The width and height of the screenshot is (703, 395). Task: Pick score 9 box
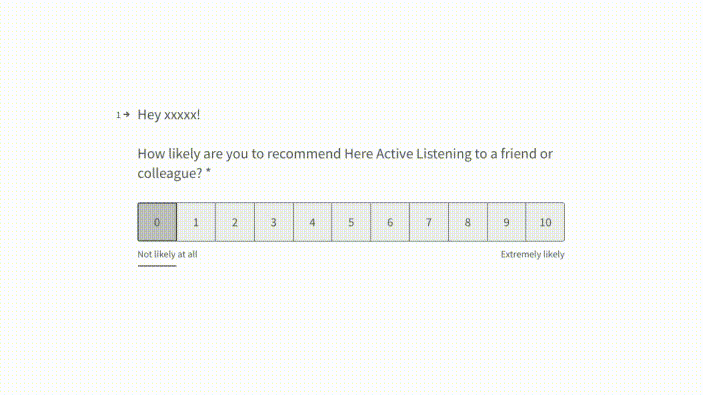pos(507,222)
